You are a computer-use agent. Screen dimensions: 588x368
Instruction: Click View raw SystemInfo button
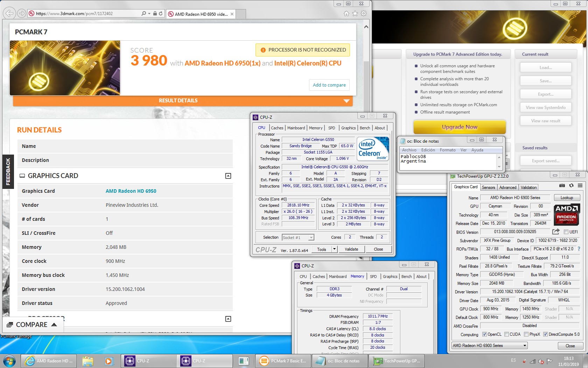point(545,108)
